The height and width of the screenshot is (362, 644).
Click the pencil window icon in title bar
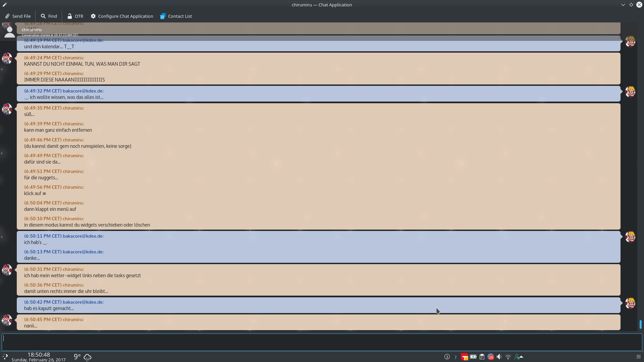coord(5,5)
